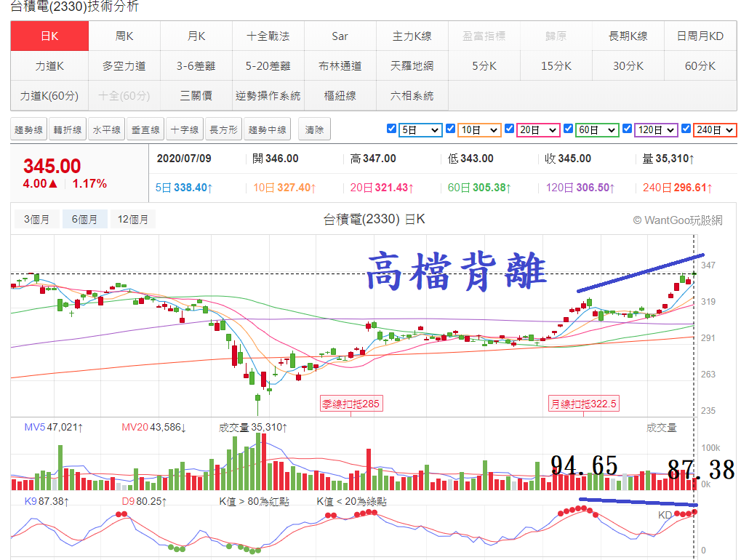Switch to the 60分K chart
The height and width of the screenshot is (560, 741).
click(700, 65)
